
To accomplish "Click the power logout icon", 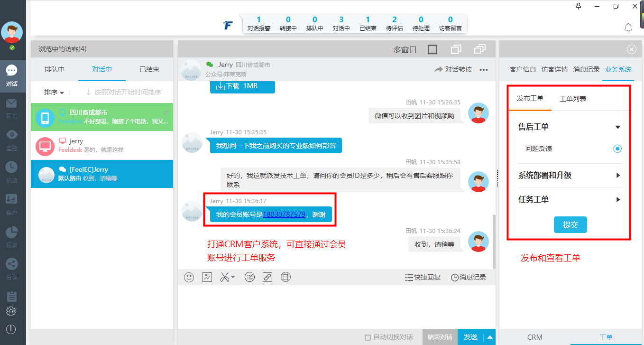I will coord(11,329).
